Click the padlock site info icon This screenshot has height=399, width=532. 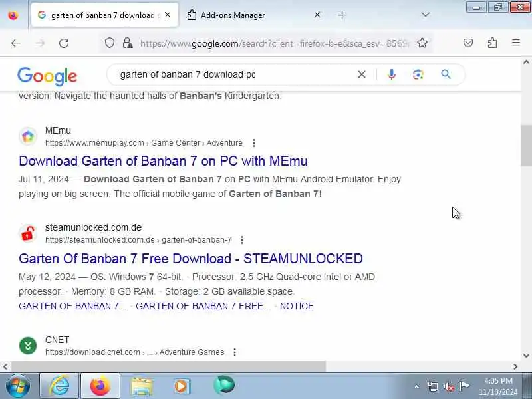coord(128,43)
